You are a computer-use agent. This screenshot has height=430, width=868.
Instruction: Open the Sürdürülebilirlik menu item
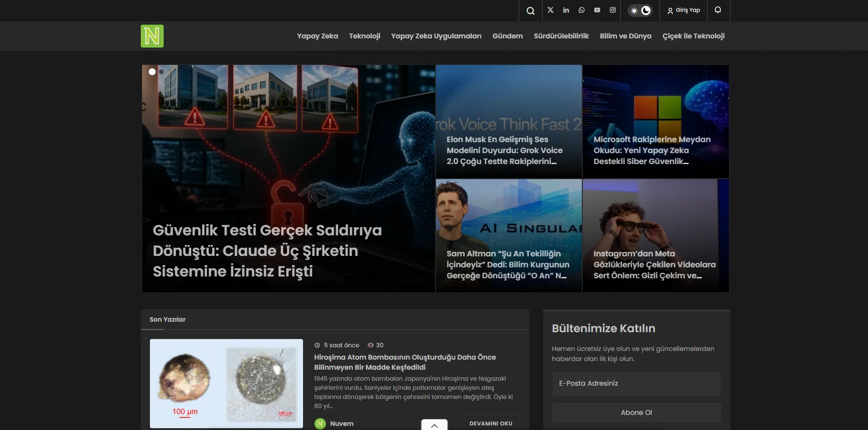point(561,36)
